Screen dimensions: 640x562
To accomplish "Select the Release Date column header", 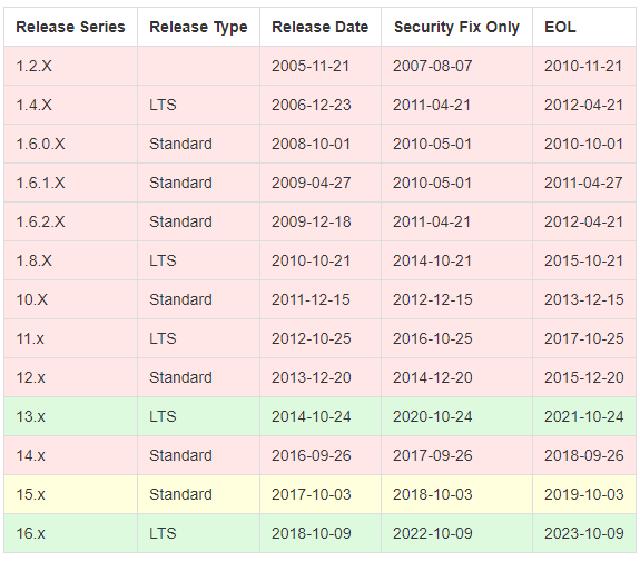I will point(320,27).
